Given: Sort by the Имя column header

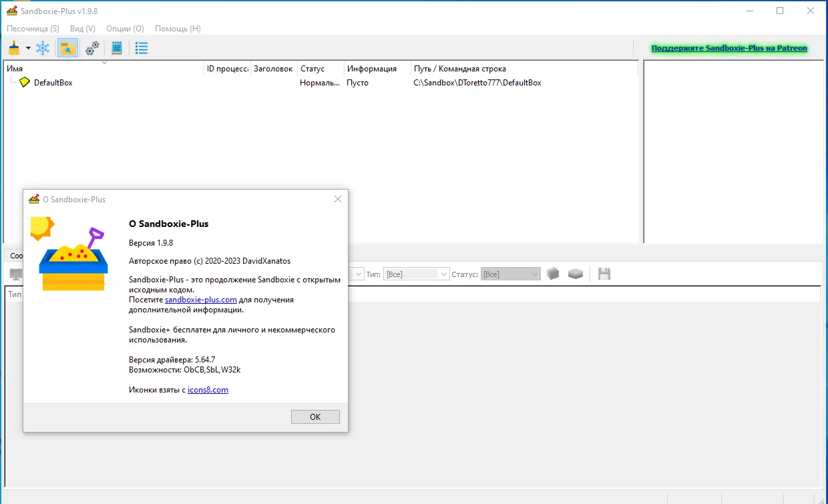Looking at the screenshot, I should coord(103,69).
